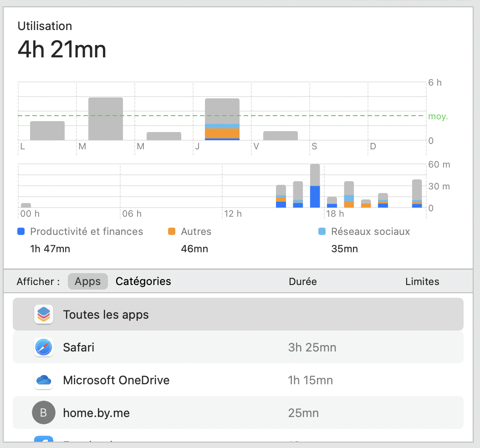480x448 pixels.
Task: Select the Friday bar in weekly chart
Action: [x=281, y=136]
